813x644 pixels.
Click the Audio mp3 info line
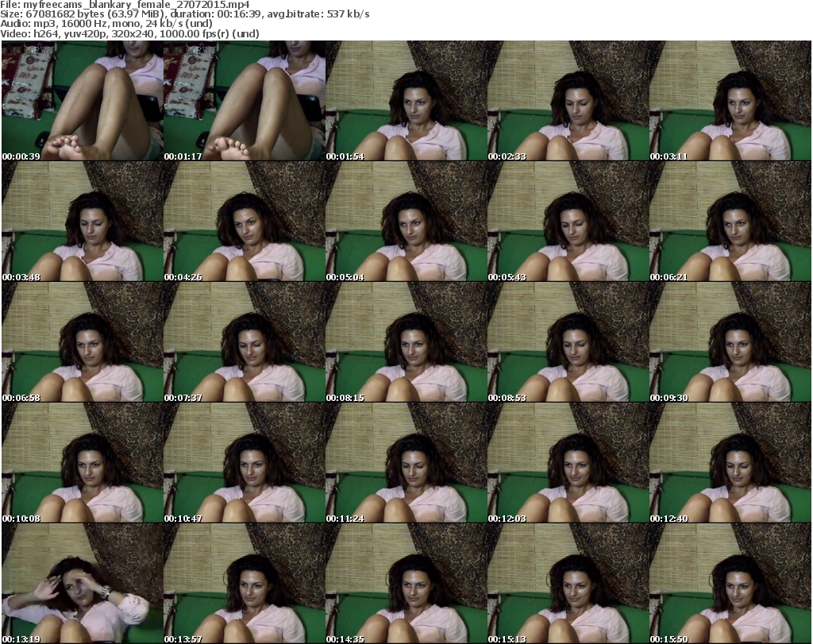click(x=106, y=24)
